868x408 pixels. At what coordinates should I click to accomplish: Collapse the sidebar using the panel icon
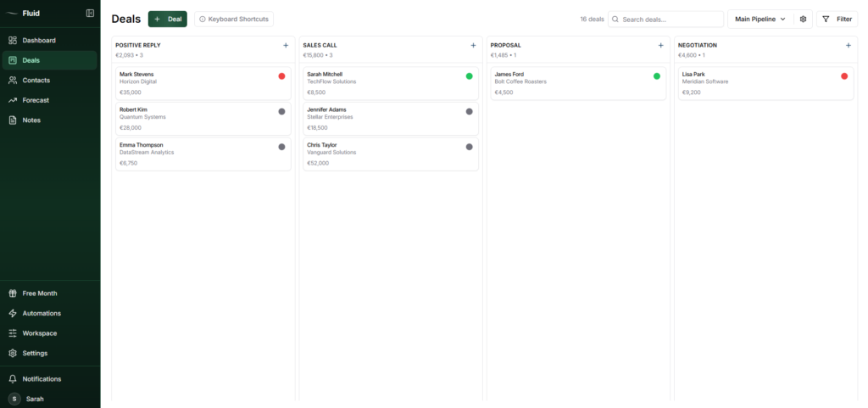[90, 13]
